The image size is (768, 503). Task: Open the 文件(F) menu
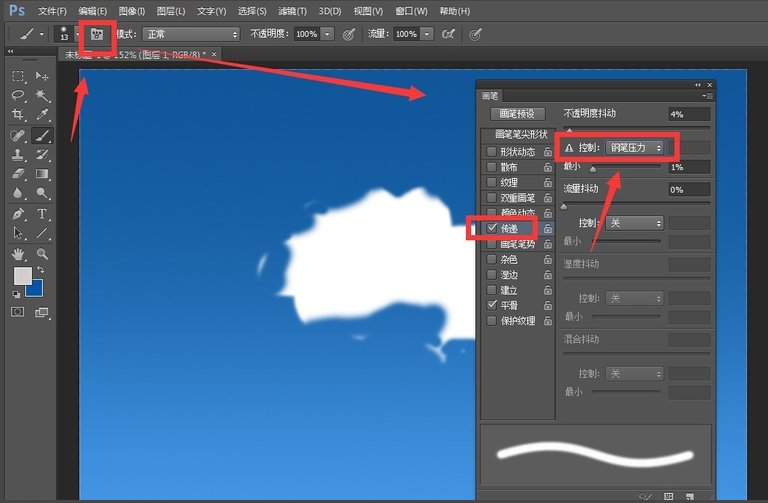tap(52, 11)
